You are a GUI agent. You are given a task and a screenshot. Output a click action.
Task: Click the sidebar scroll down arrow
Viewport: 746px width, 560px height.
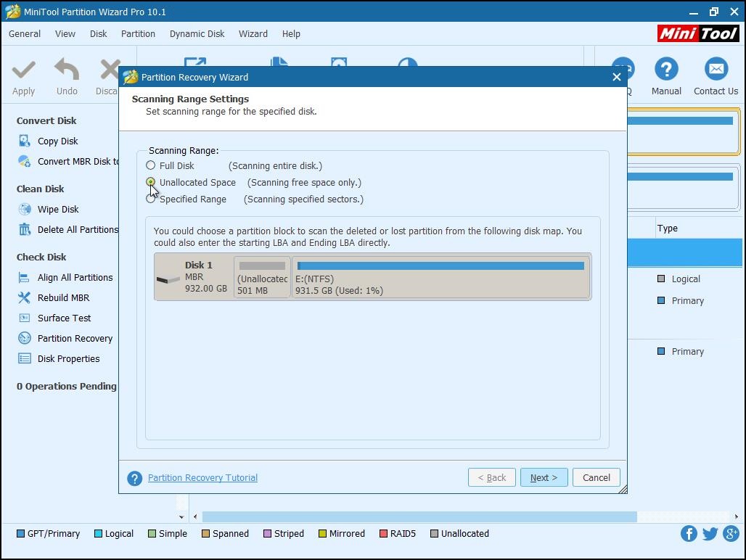pyautogui.click(x=181, y=516)
